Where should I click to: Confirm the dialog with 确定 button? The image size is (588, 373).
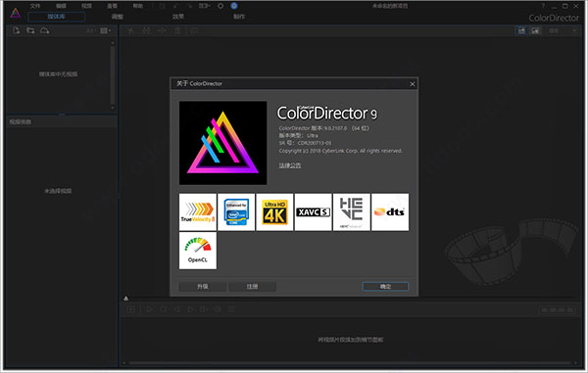(x=385, y=287)
